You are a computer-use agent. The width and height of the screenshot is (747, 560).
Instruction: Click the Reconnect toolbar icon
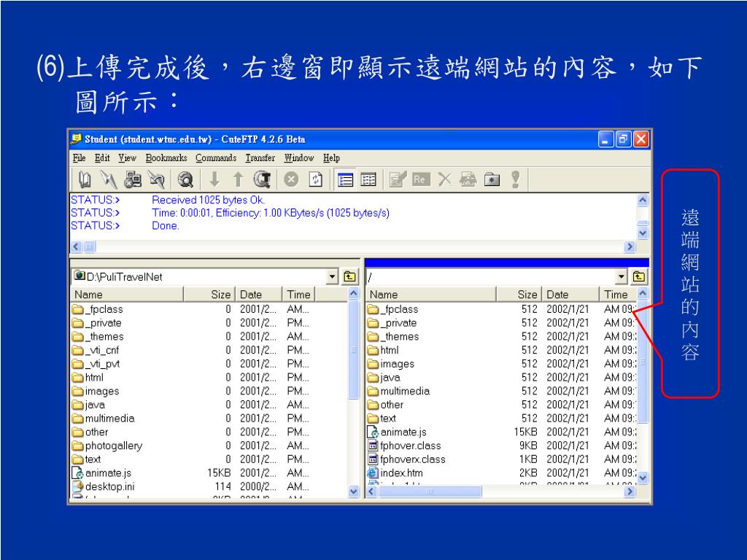156,179
